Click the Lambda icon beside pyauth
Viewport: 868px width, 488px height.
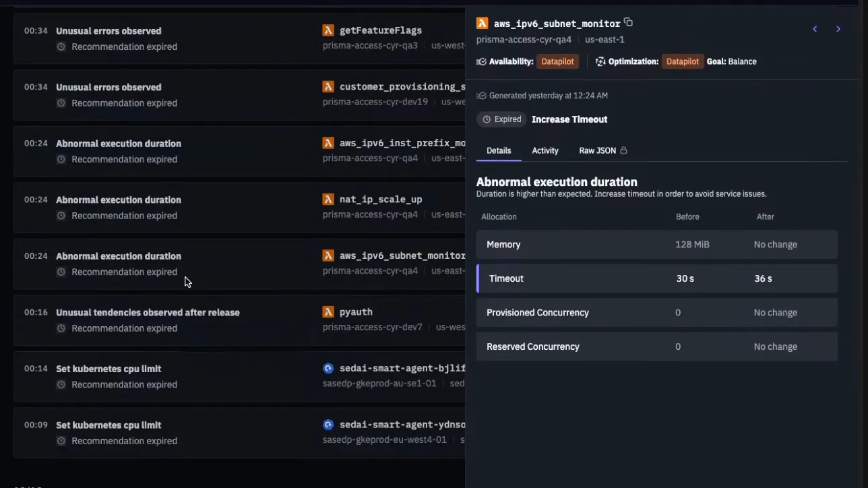[328, 312]
